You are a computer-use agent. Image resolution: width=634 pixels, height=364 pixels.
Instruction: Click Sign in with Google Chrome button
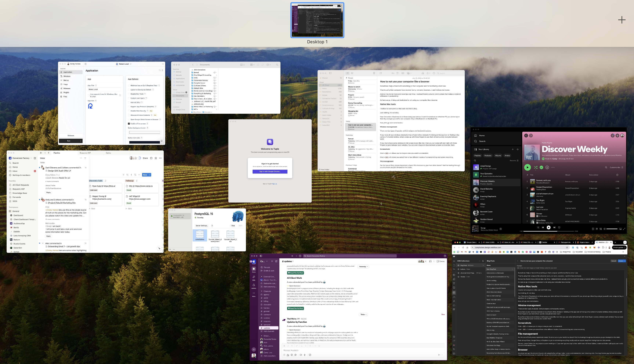[270, 172]
